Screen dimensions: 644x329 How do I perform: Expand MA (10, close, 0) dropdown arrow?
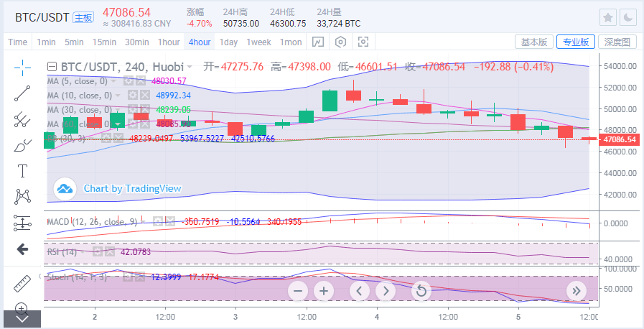point(118,96)
